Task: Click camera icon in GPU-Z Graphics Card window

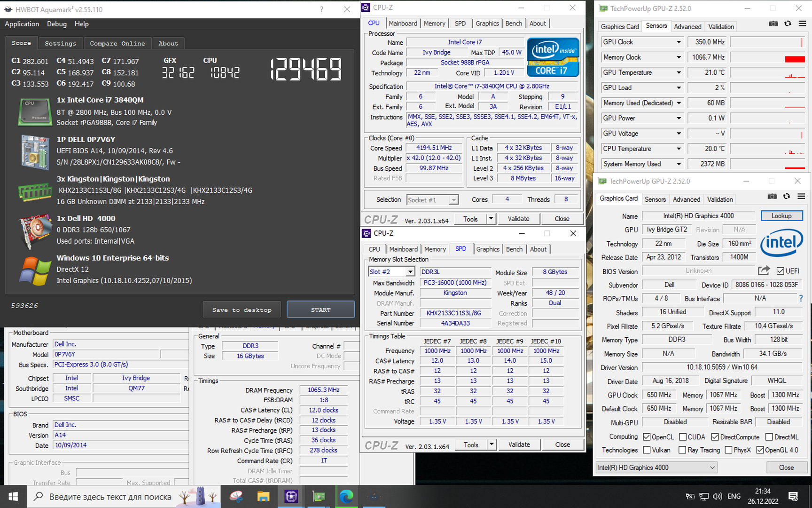Action: pos(772,196)
